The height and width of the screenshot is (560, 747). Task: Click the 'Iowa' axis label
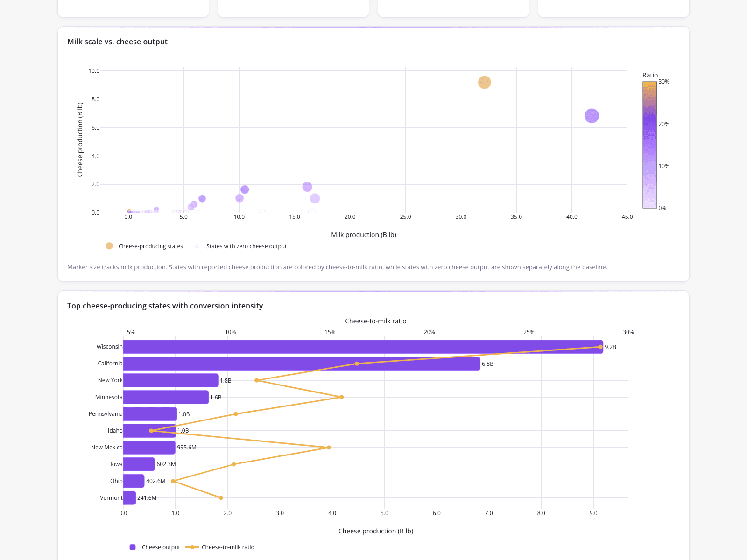click(x=117, y=464)
